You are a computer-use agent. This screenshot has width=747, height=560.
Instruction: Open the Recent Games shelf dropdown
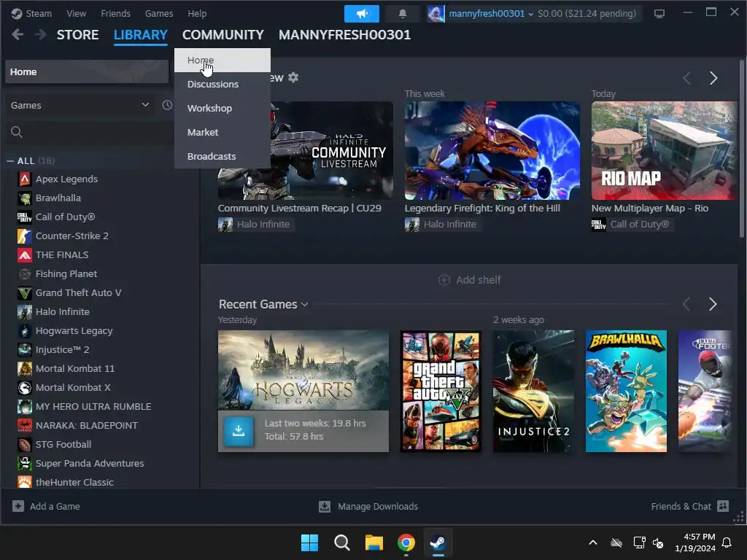tap(304, 305)
